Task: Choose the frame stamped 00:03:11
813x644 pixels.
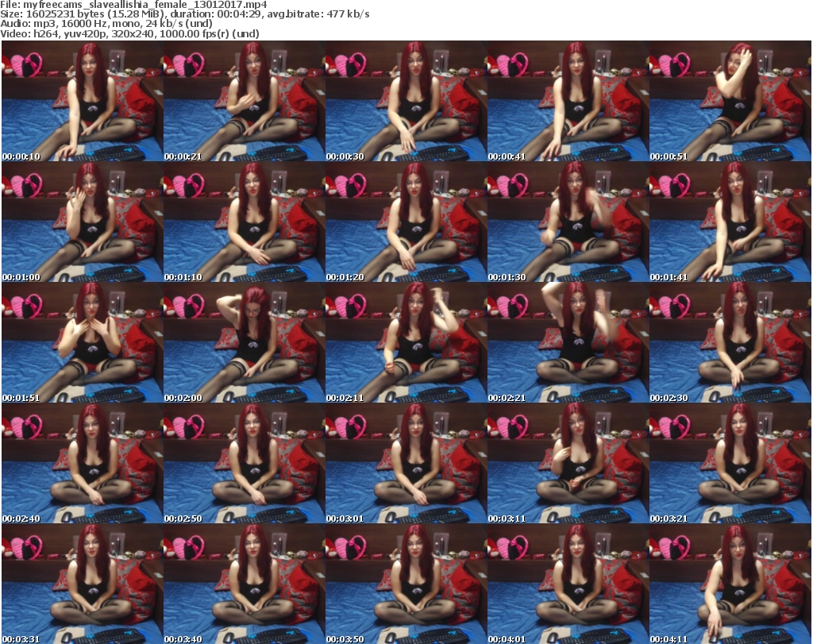Action: 568,463
